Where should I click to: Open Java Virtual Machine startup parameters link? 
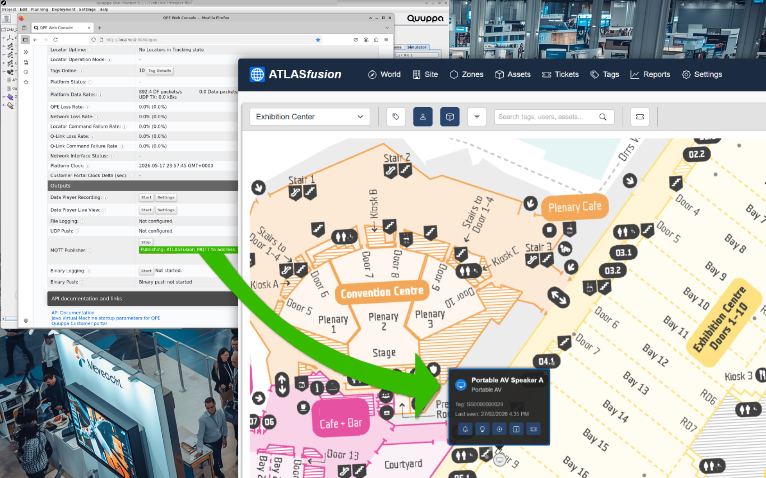point(106,318)
